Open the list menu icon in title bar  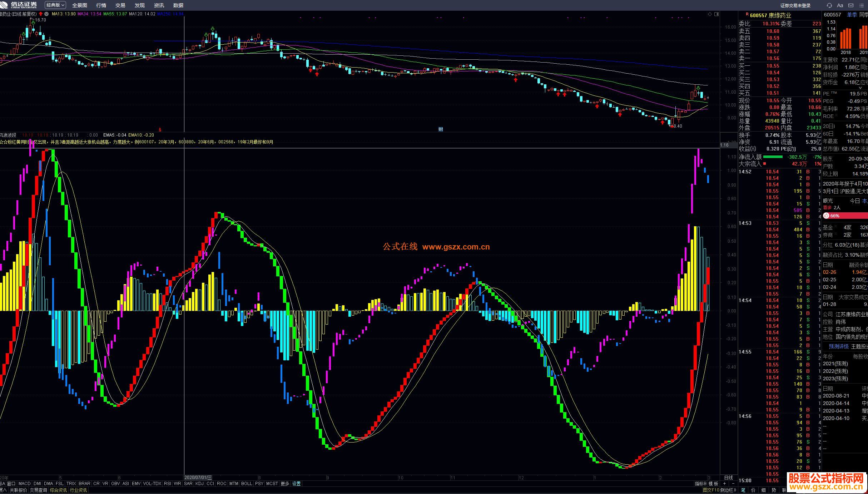pos(862,5)
